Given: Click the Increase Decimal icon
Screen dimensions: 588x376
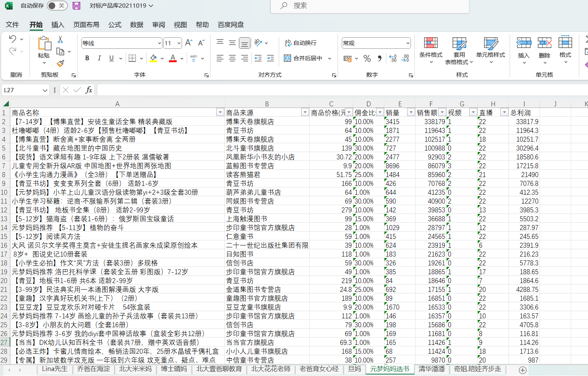Looking at the screenshot, I should (x=393, y=58).
